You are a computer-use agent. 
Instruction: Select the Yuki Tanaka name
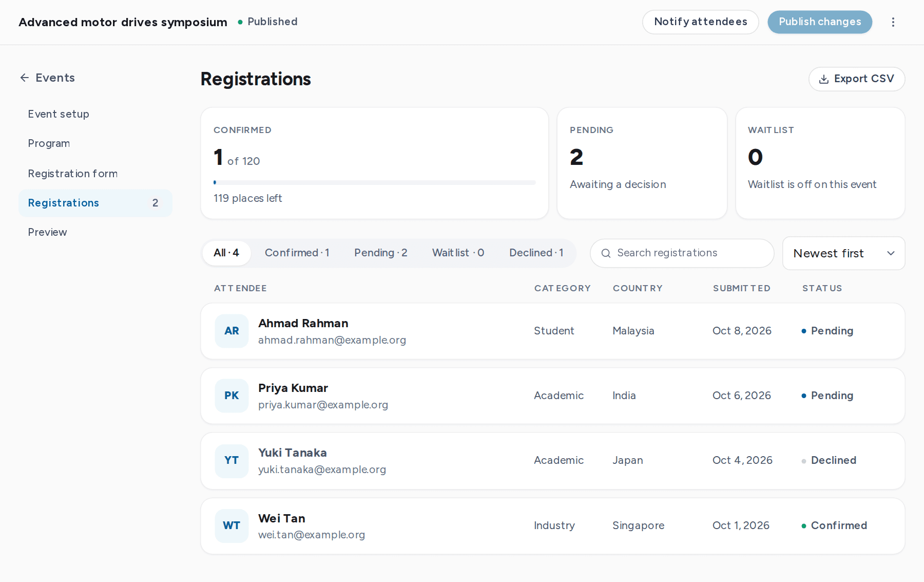293,453
